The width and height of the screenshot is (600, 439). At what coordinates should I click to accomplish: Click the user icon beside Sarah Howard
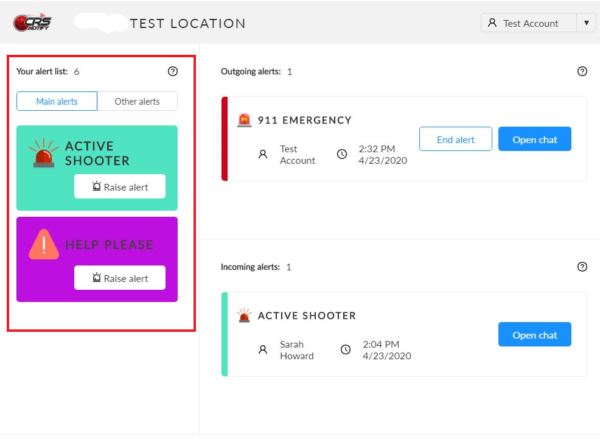pos(262,349)
